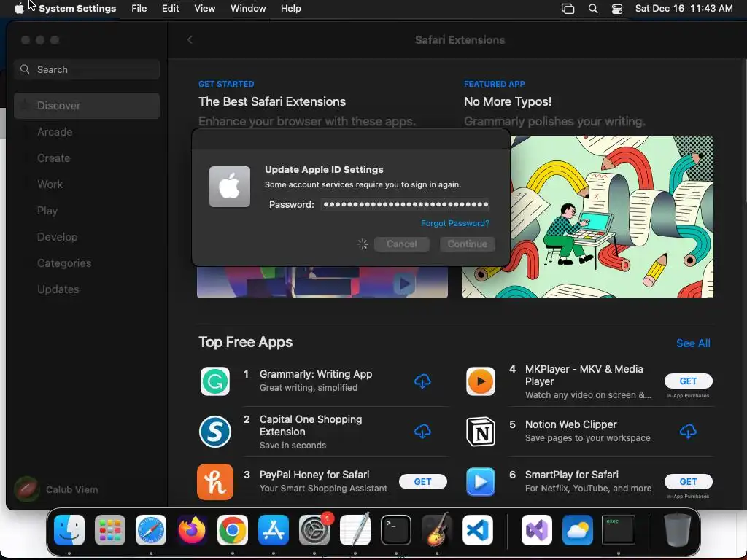Get MKPlayer - MKV & Media Player

(689, 381)
